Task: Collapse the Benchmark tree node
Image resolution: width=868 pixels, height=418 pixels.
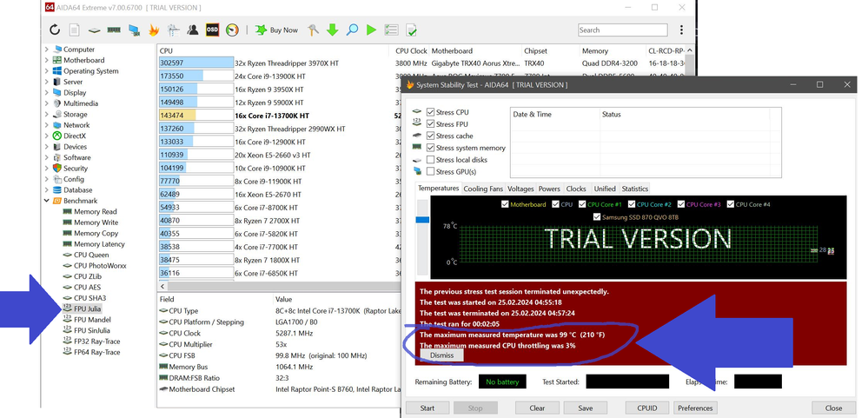Action: click(x=47, y=201)
